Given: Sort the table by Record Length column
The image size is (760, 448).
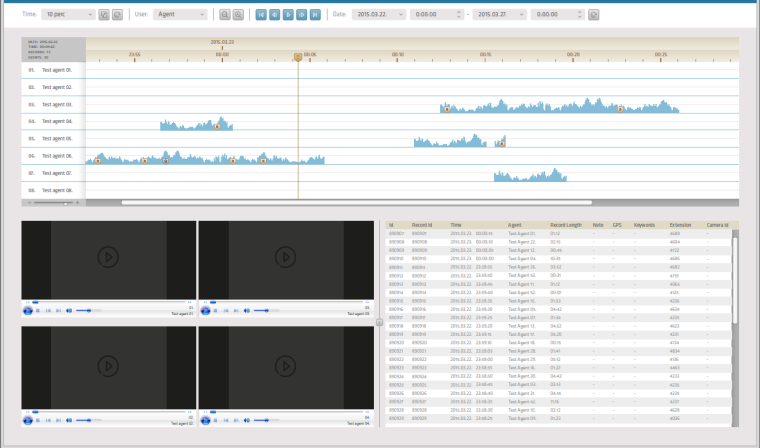Looking at the screenshot, I should (x=566, y=225).
